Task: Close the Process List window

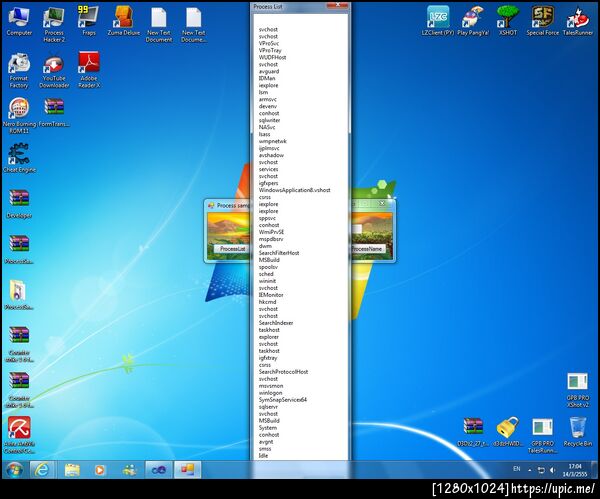Action: tap(338, 5)
